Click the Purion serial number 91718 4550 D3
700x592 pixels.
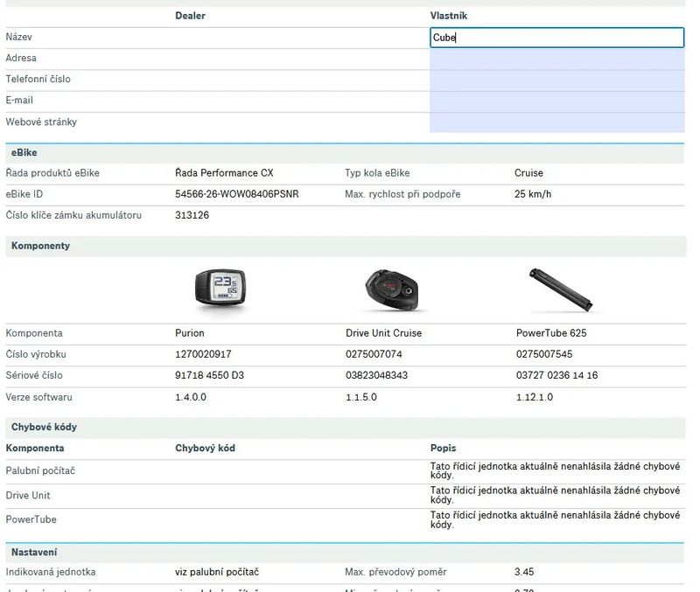(209, 376)
